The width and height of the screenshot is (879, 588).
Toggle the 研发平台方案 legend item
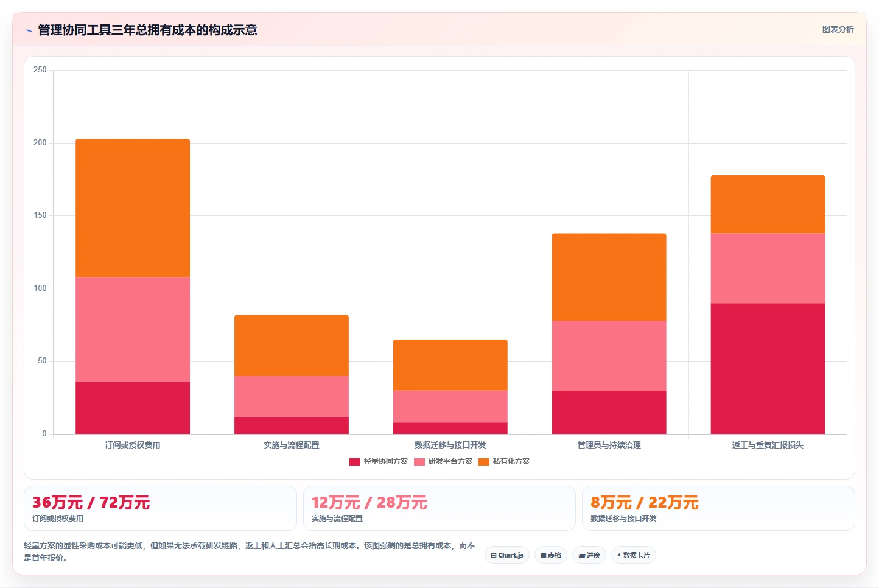tap(443, 461)
